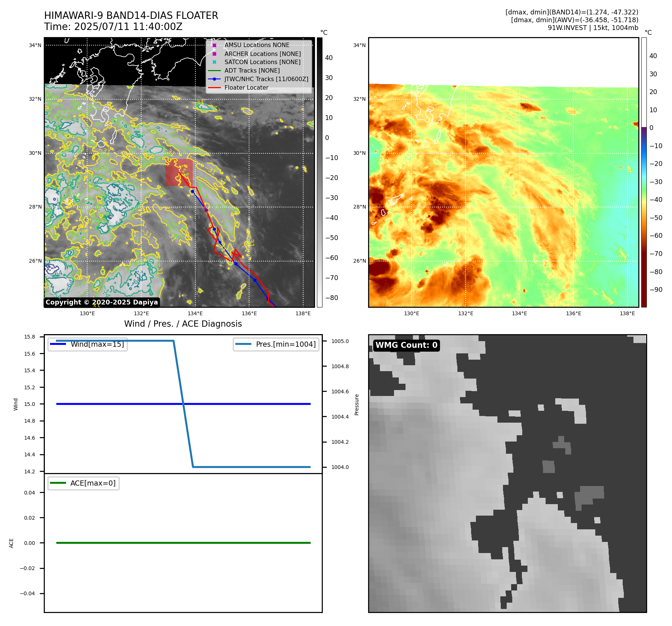Viewport: 672px width, 626px height.
Task: Click the Copyright 2020-2025 Dapiya label
Action: tap(102, 302)
